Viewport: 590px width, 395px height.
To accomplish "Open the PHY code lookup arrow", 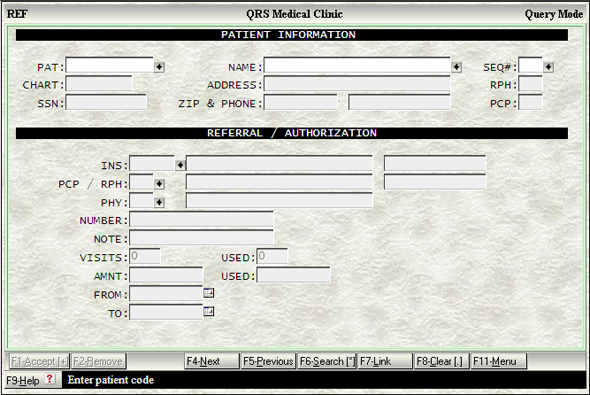I will point(159,202).
